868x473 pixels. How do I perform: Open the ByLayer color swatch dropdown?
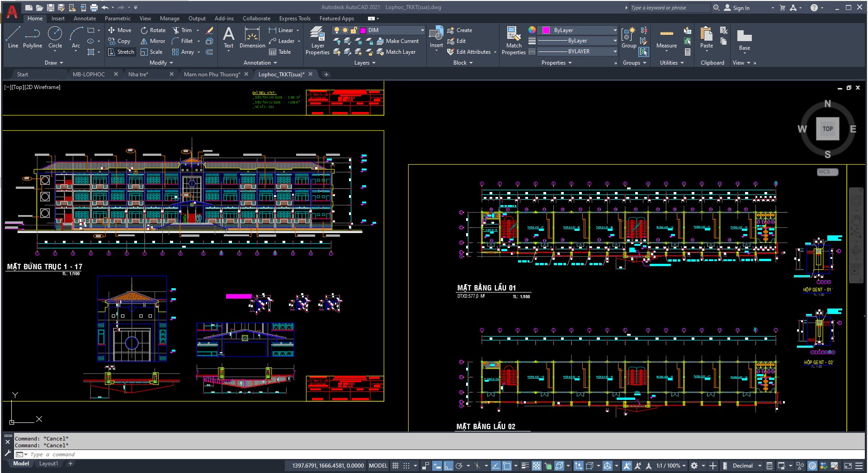(613, 30)
